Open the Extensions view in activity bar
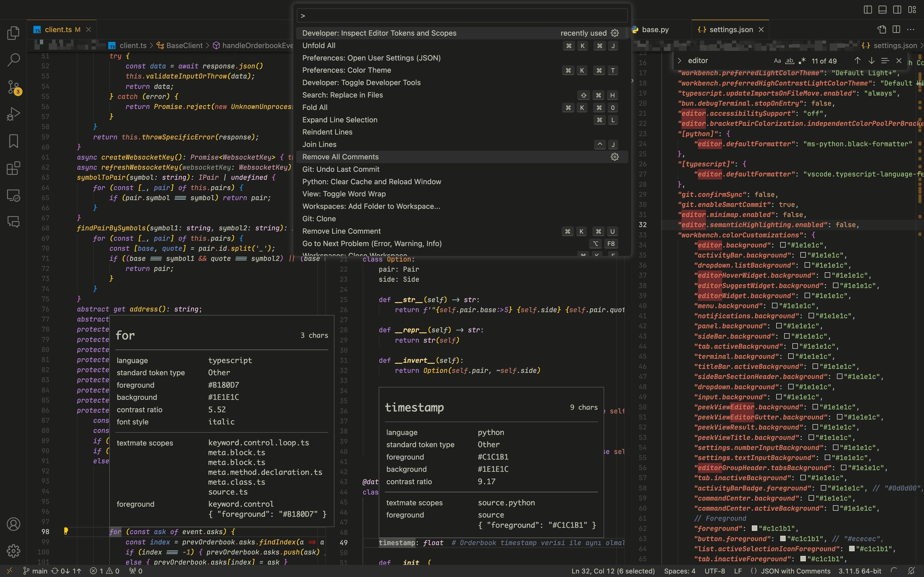Image resolution: width=924 pixels, height=577 pixels. [x=13, y=168]
